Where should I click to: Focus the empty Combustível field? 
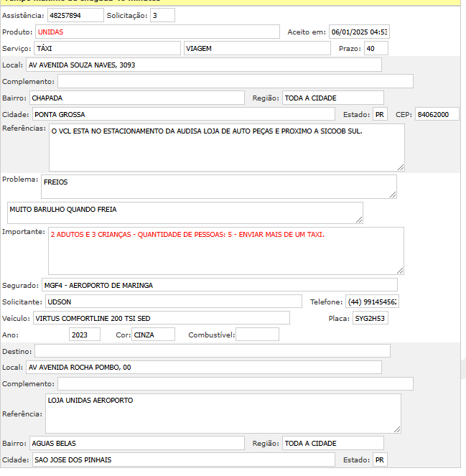[x=258, y=335]
